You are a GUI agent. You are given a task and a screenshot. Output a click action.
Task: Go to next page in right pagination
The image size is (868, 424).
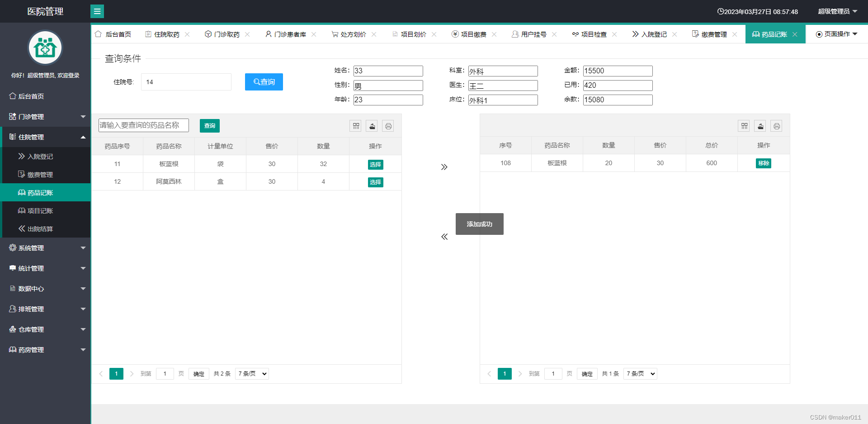(520, 374)
